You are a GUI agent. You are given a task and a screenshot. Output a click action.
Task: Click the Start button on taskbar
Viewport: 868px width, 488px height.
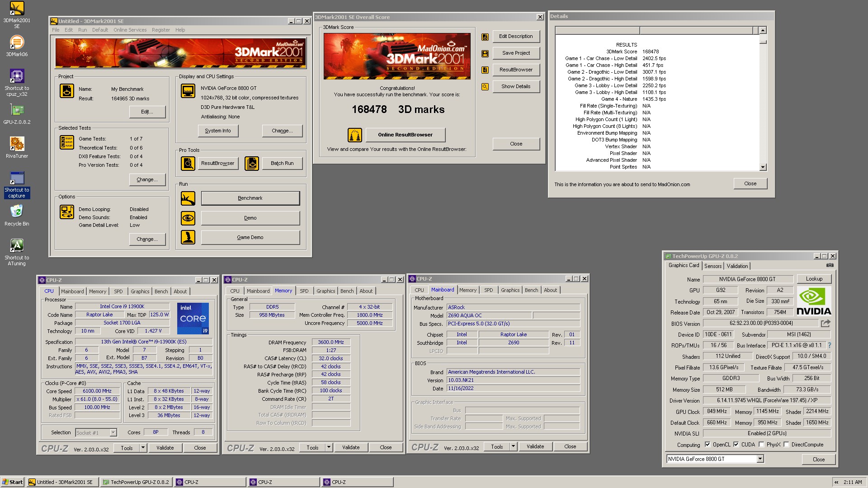[x=13, y=482]
